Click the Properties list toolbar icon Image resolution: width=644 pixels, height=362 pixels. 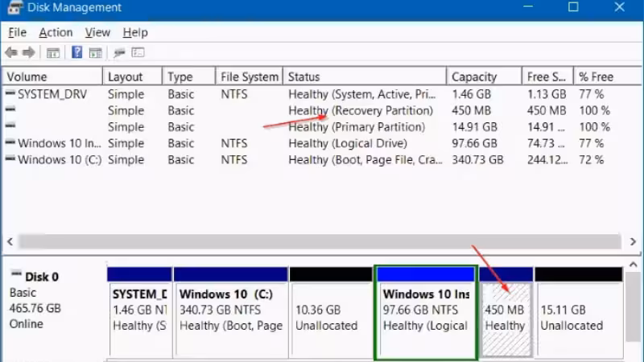[138, 52]
